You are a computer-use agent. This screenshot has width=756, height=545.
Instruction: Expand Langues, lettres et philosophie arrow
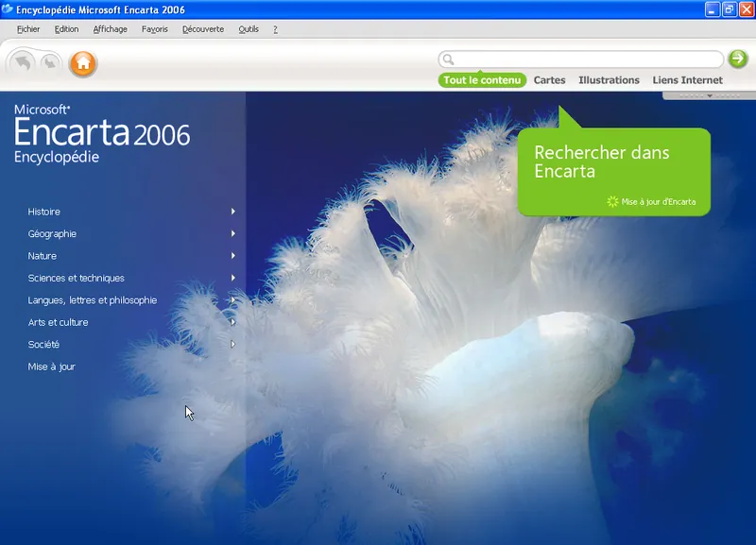(232, 299)
